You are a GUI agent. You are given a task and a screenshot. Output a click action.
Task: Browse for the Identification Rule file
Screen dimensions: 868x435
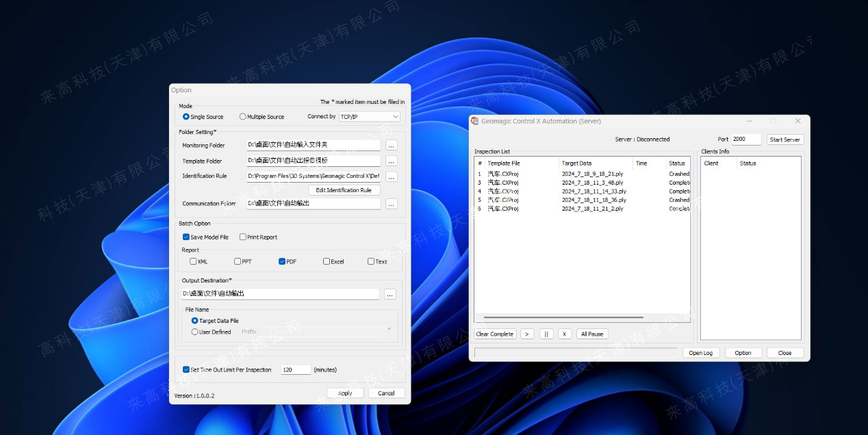(391, 176)
